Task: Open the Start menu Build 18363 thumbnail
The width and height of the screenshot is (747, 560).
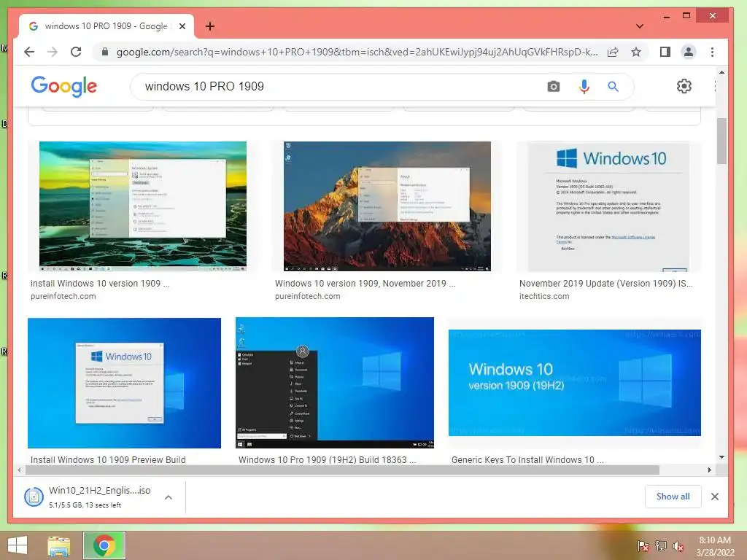Action: tap(334, 383)
